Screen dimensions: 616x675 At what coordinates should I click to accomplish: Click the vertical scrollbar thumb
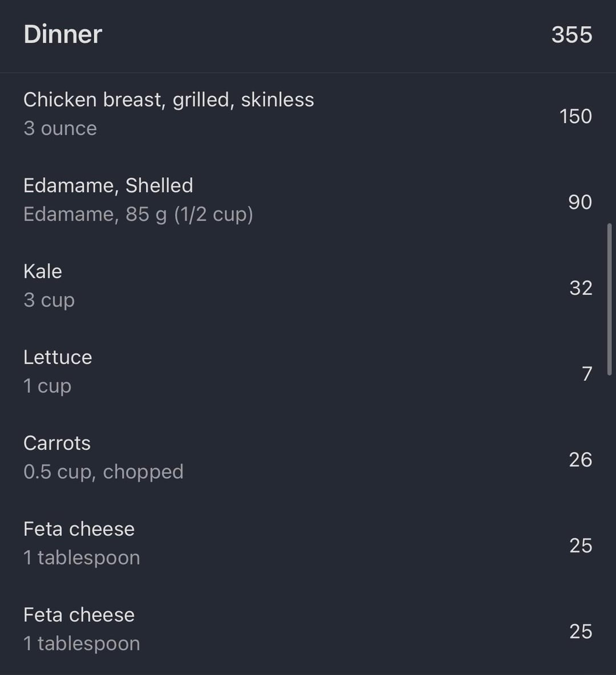click(609, 299)
